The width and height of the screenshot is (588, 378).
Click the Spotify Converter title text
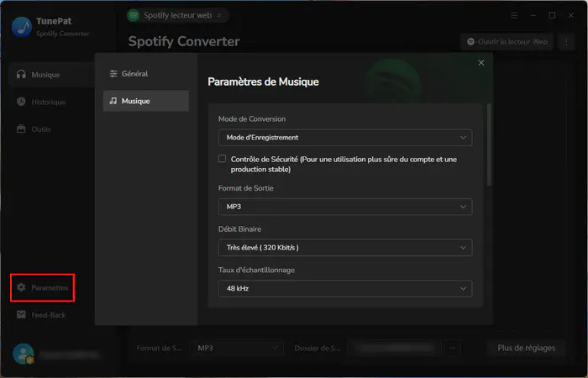click(184, 41)
